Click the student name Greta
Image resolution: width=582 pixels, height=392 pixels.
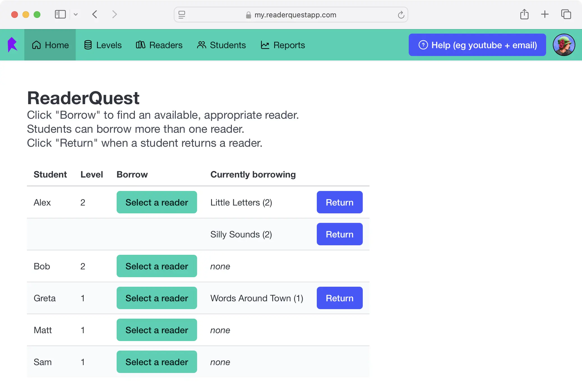pos(45,298)
